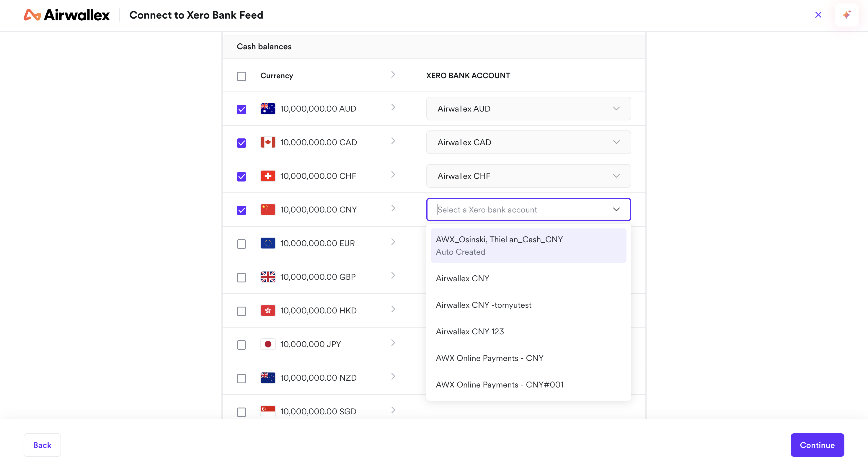Expand the JPY row chevron

(x=393, y=343)
